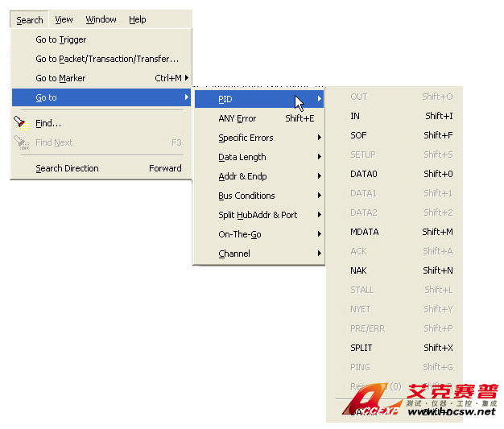Screen dimensions: 504x429
Task: Expand Split HubAddr & Port submenu
Action: click(258, 215)
